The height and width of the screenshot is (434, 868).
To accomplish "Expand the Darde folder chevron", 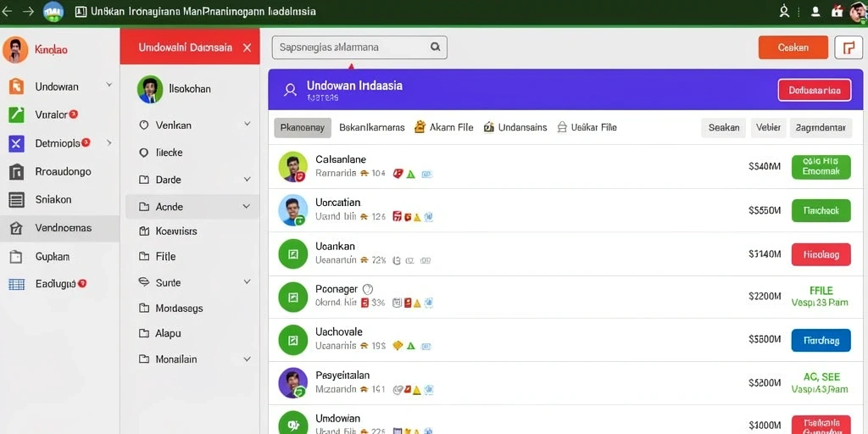I will click(247, 180).
